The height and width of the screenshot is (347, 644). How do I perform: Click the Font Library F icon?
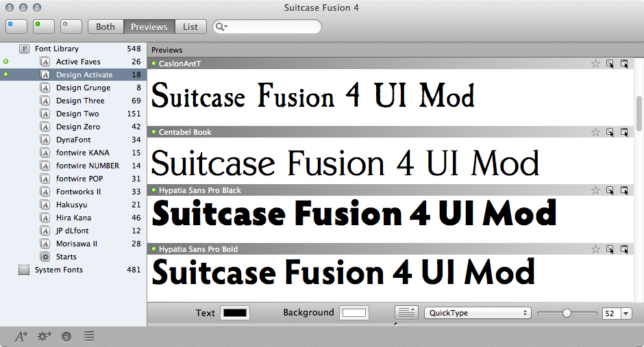click(x=24, y=49)
